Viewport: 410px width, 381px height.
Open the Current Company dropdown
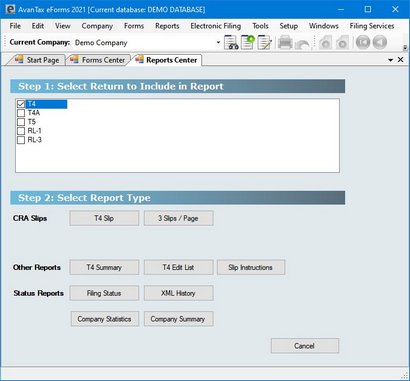[x=218, y=43]
